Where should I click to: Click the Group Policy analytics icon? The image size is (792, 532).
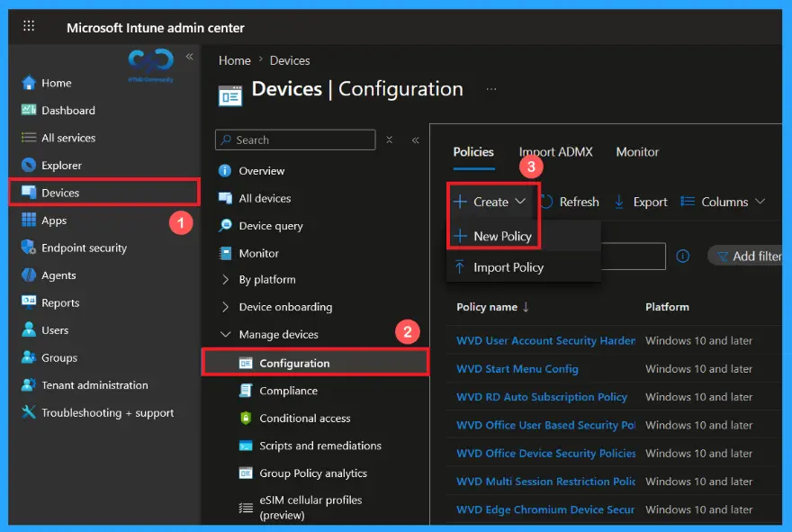(x=246, y=473)
